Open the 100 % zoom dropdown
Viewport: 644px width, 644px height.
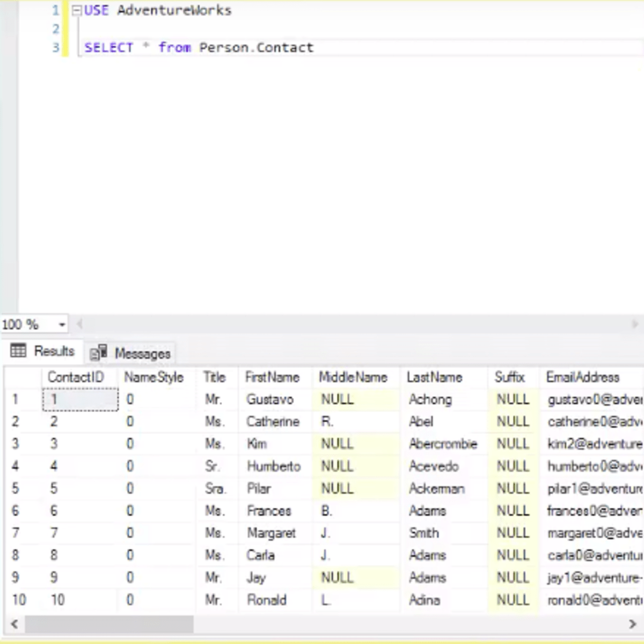[62, 325]
